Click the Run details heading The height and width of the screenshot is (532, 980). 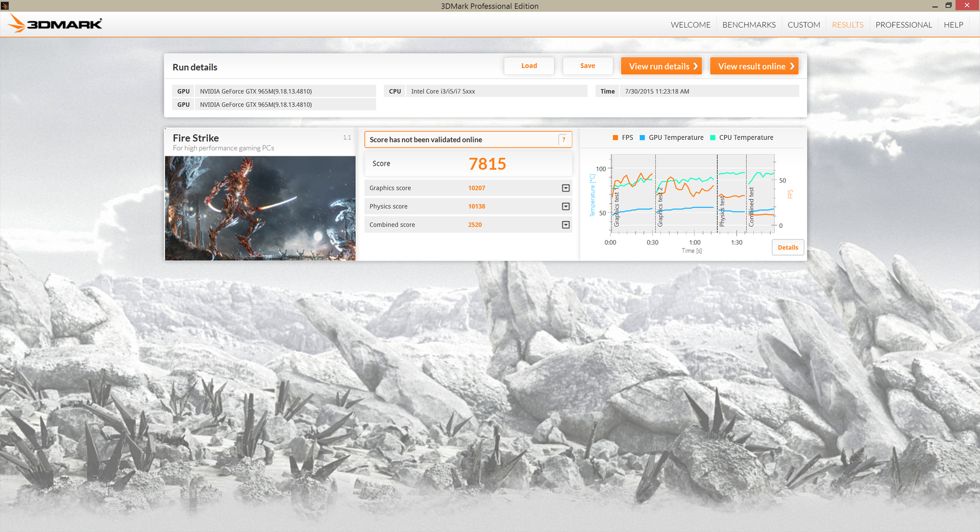pyautogui.click(x=195, y=67)
